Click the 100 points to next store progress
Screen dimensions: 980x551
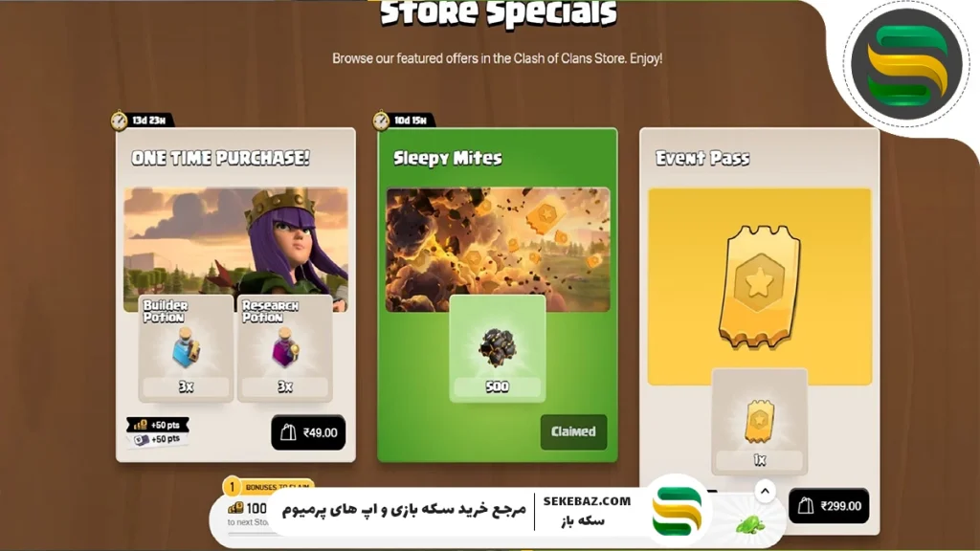click(x=248, y=514)
